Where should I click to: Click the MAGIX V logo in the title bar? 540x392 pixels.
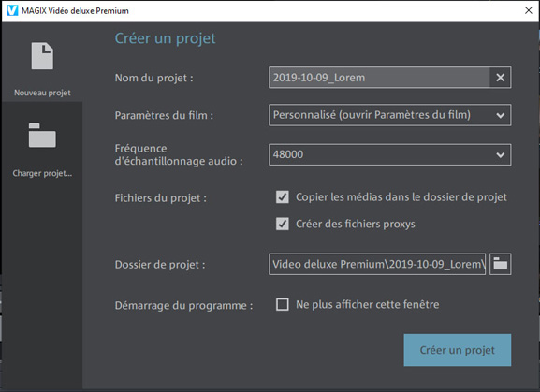click(13, 10)
